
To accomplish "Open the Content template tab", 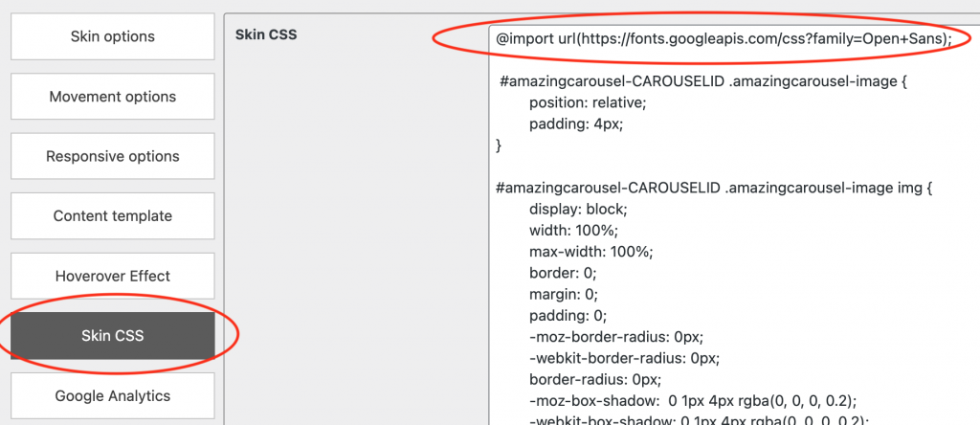I will tap(112, 216).
